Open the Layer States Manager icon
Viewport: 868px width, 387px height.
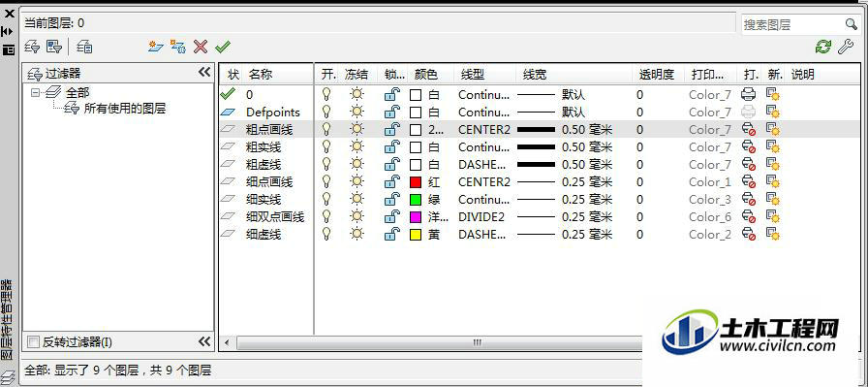84,48
